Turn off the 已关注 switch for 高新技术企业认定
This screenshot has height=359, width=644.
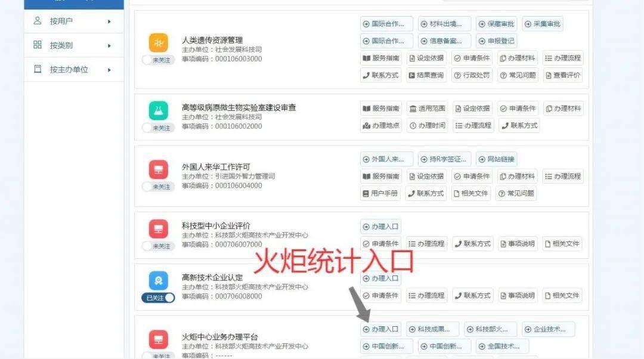click(x=158, y=298)
